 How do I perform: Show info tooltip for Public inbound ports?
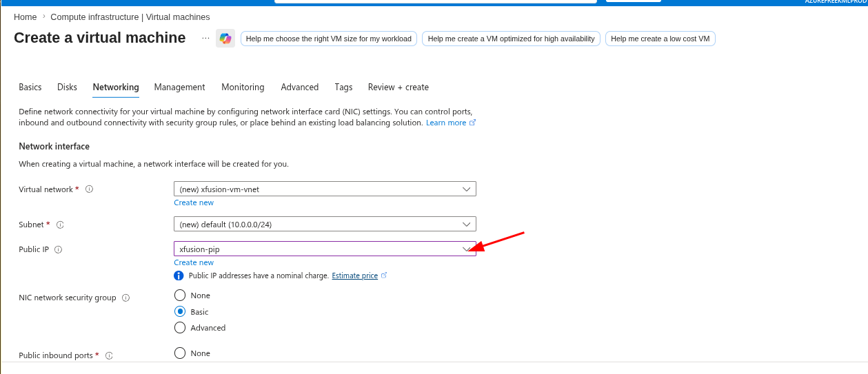coord(109,356)
